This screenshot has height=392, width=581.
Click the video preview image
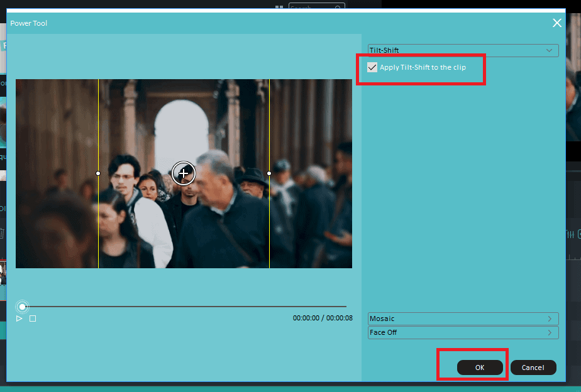click(x=184, y=173)
